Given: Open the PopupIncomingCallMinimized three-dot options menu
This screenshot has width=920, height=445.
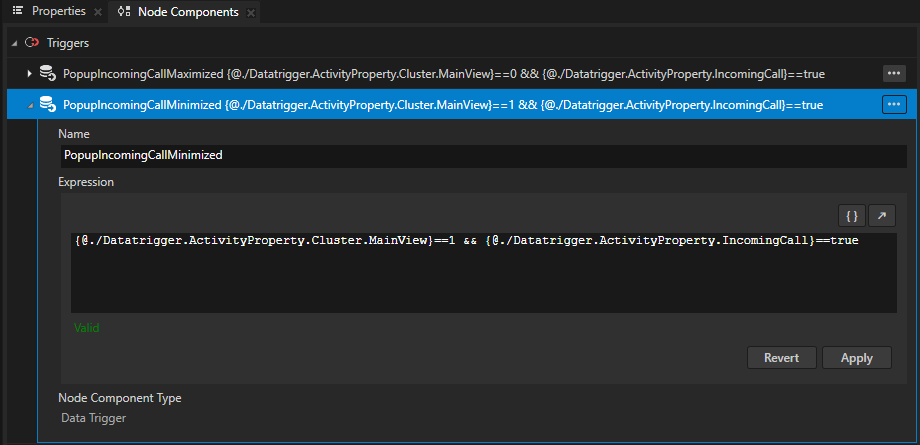Looking at the screenshot, I should click(893, 104).
